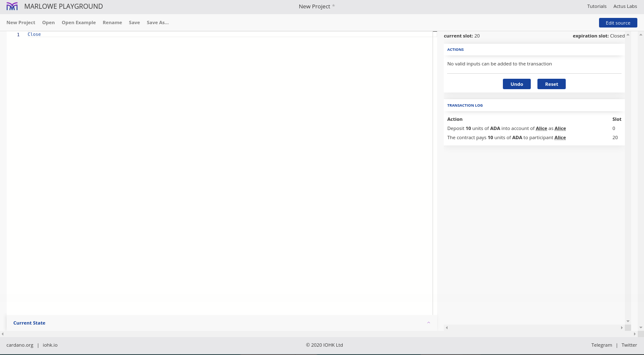Viewport: 644px width, 355px height.
Task: Click the expiration slot: Closed label
Action: click(599, 36)
